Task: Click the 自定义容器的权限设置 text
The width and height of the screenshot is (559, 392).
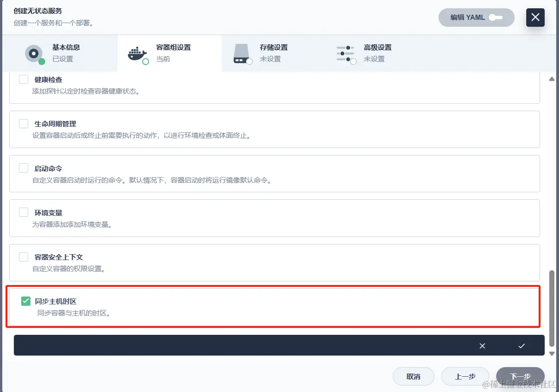Action: tap(68, 269)
